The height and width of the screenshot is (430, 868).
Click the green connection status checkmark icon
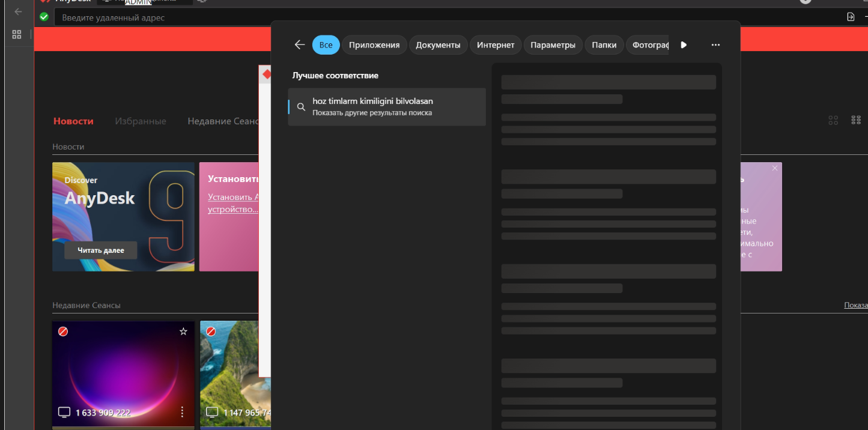pyautogui.click(x=44, y=17)
